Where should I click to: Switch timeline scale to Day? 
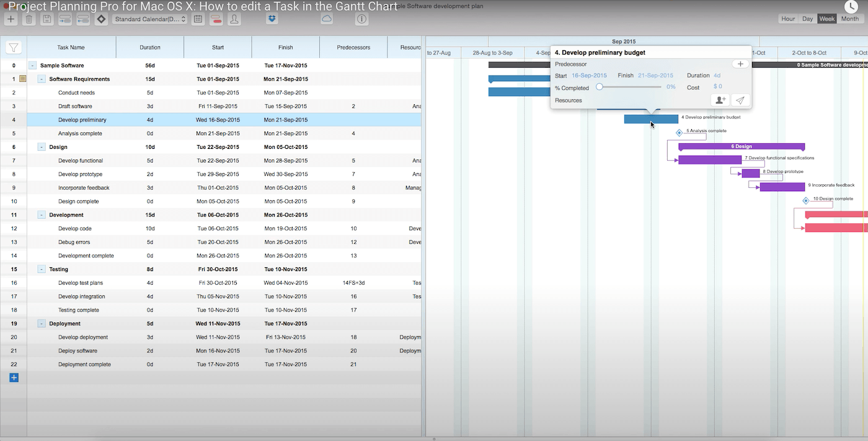tap(807, 19)
